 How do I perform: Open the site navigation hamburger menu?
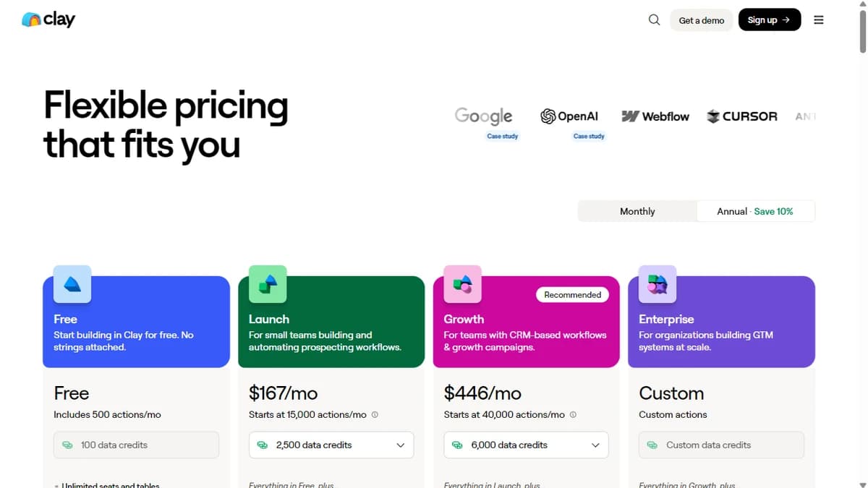coord(819,20)
